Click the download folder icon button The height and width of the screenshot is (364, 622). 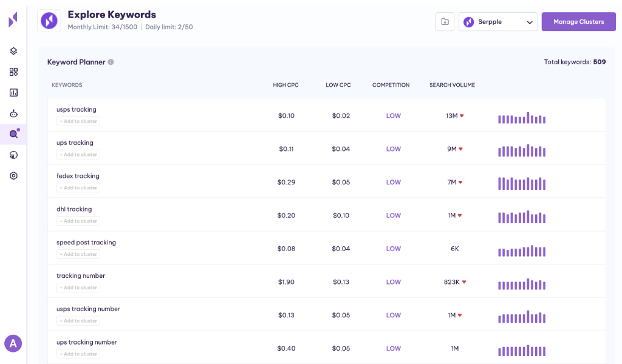pos(445,22)
